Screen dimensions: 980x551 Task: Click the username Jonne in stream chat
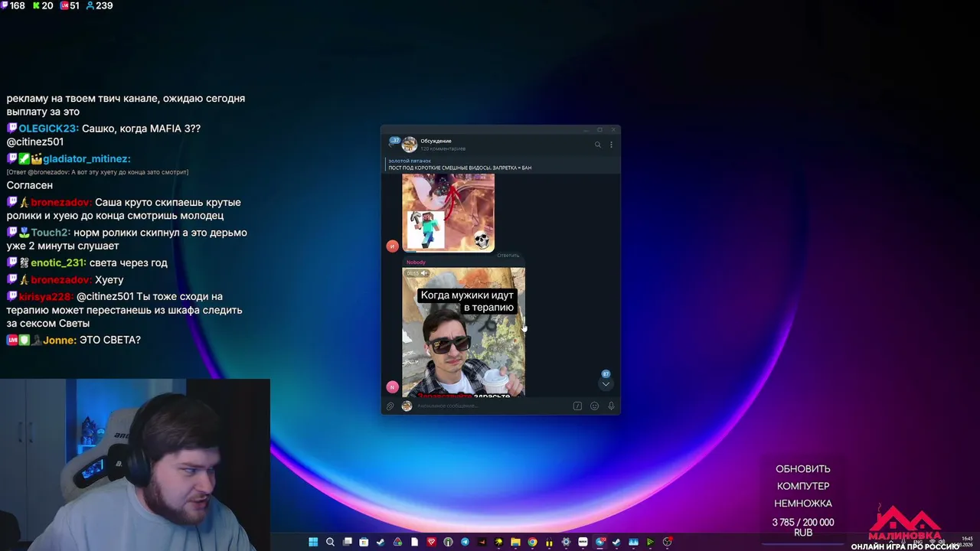pyautogui.click(x=60, y=340)
